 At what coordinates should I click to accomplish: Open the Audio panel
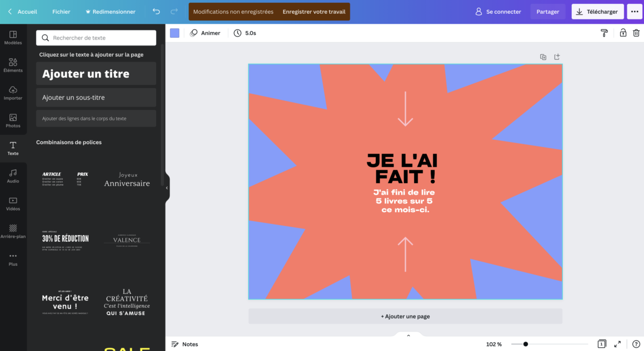coord(13,176)
